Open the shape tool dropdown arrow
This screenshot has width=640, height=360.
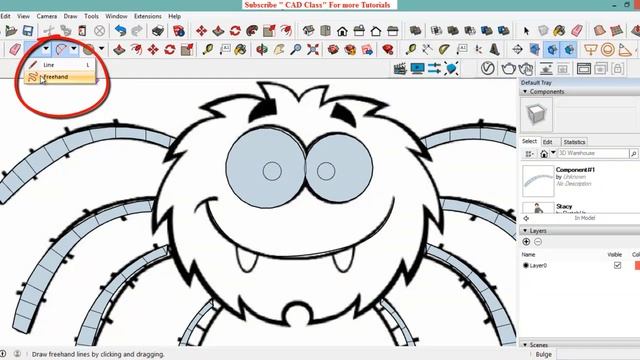[101, 49]
